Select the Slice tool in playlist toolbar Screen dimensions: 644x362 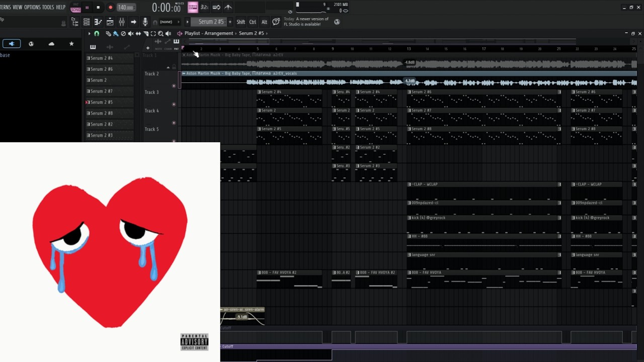[x=146, y=34]
